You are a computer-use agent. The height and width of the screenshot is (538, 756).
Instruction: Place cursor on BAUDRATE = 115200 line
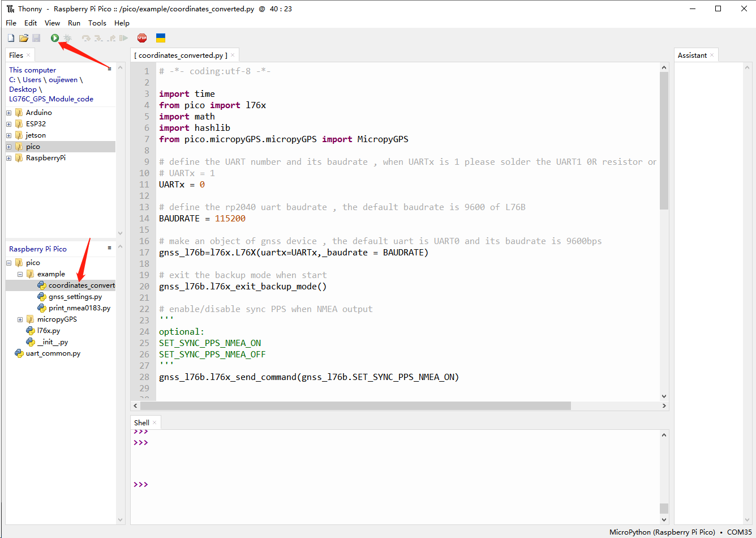click(202, 219)
